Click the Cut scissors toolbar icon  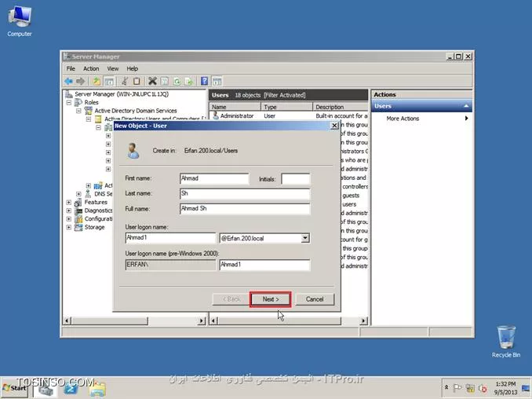click(125, 81)
